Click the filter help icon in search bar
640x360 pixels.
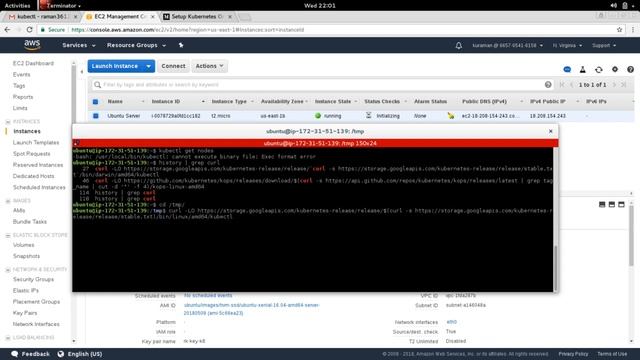[548, 84]
